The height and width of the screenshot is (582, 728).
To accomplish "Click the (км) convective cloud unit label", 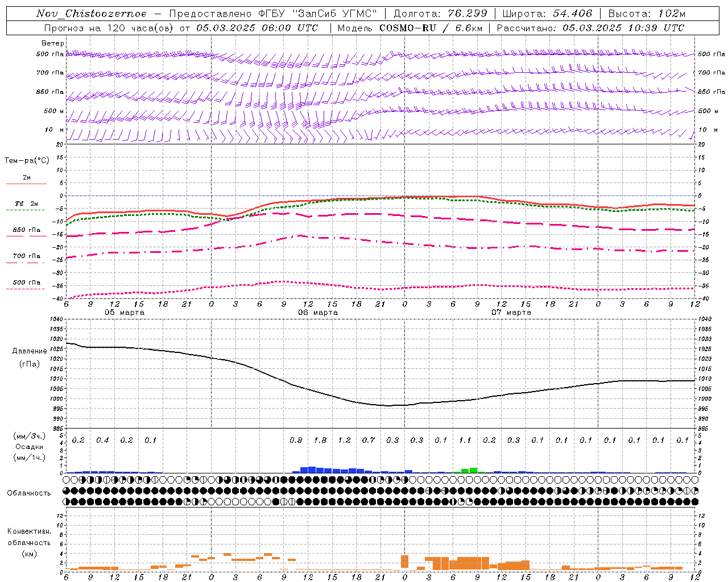I will point(30,554).
